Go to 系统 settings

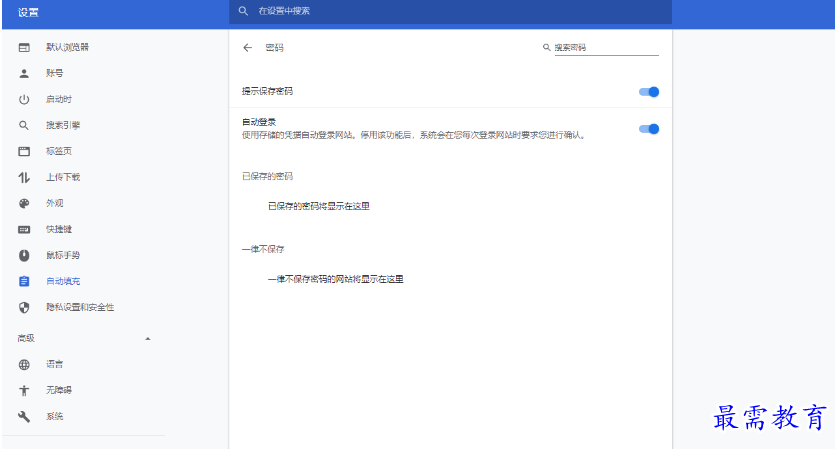pos(54,417)
